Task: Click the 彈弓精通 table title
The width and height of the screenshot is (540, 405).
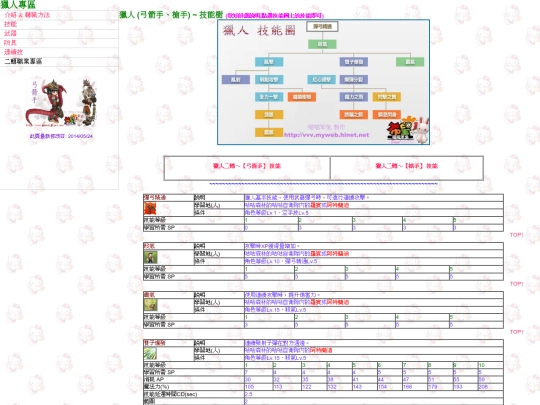Action: [x=155, y=198]
